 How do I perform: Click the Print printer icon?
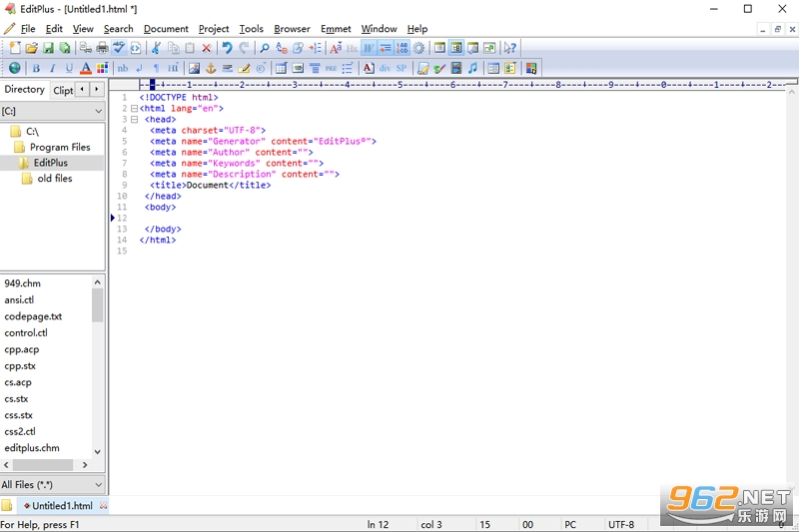[x=103, y=48]
